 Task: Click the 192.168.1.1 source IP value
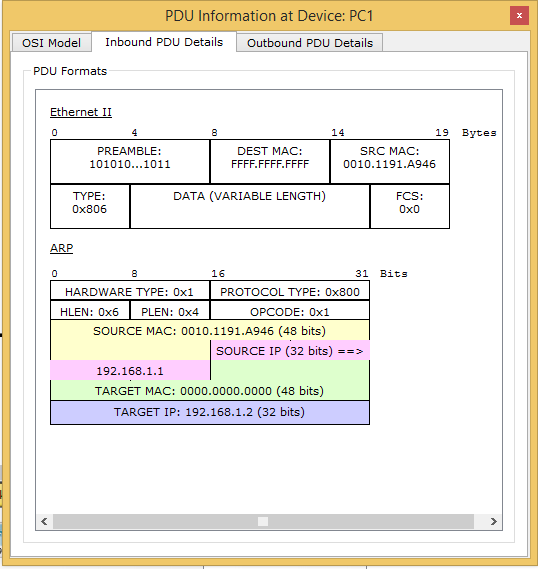pos(130,371)
